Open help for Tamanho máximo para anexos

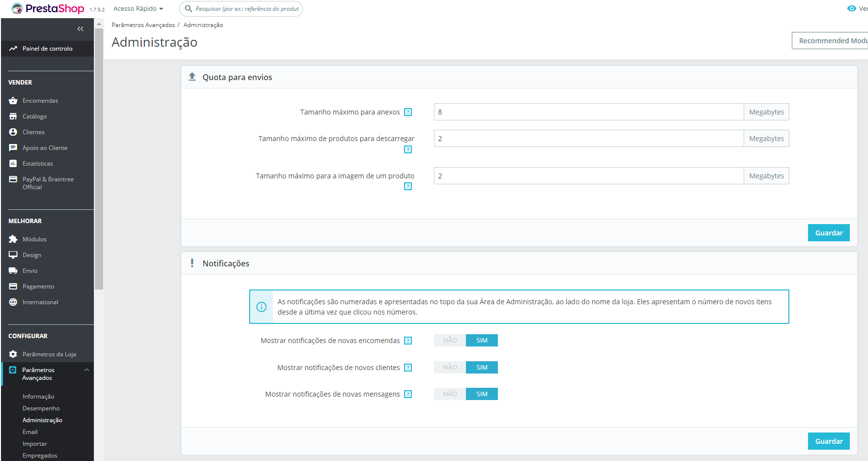408,112
